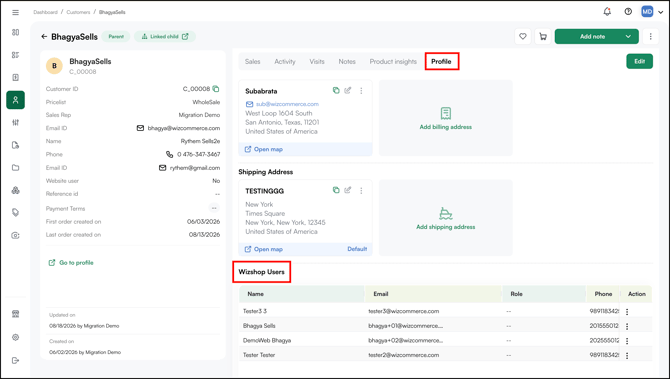Viewport: 670px width, 379px height.
Task: Copy the Customer ID C_00008
Action: click(216, 89)
